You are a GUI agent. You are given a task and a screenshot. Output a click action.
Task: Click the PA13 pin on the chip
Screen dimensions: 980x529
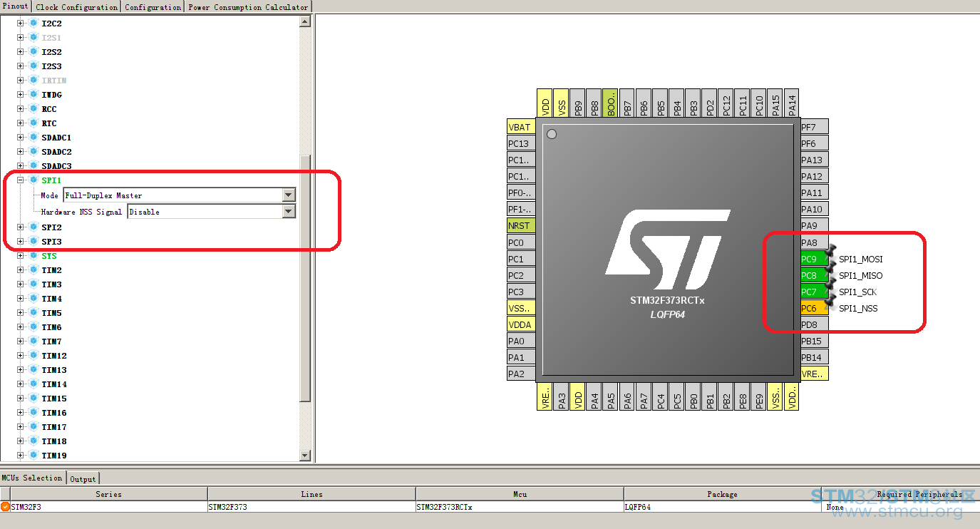point(814,160)
